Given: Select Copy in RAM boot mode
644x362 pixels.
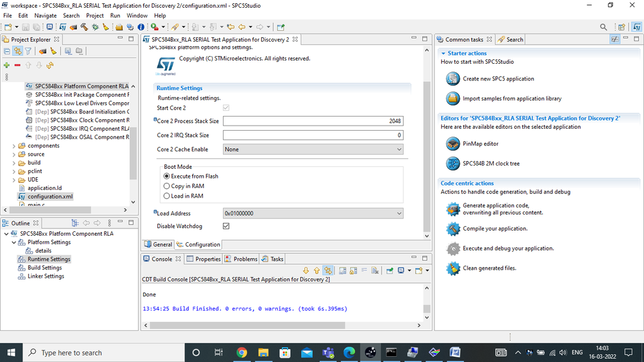Looking at the screenshot, I should pyautogui.click(x=166, y=186).
